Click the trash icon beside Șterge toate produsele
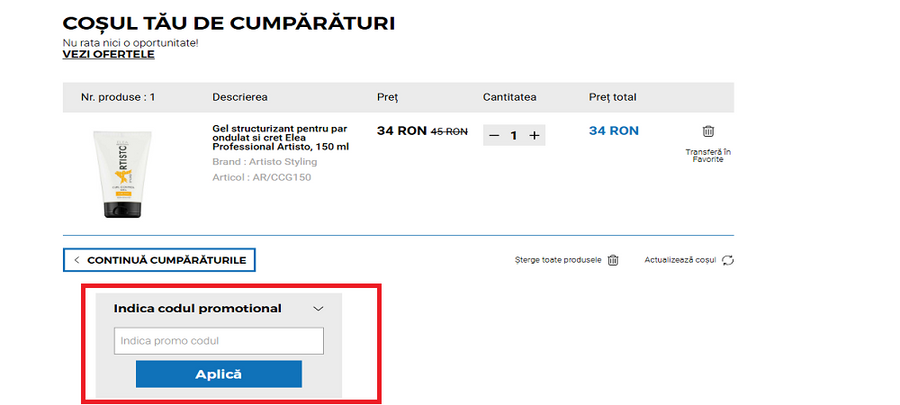This screenshot has width=900, height=405. click(613, 260)
